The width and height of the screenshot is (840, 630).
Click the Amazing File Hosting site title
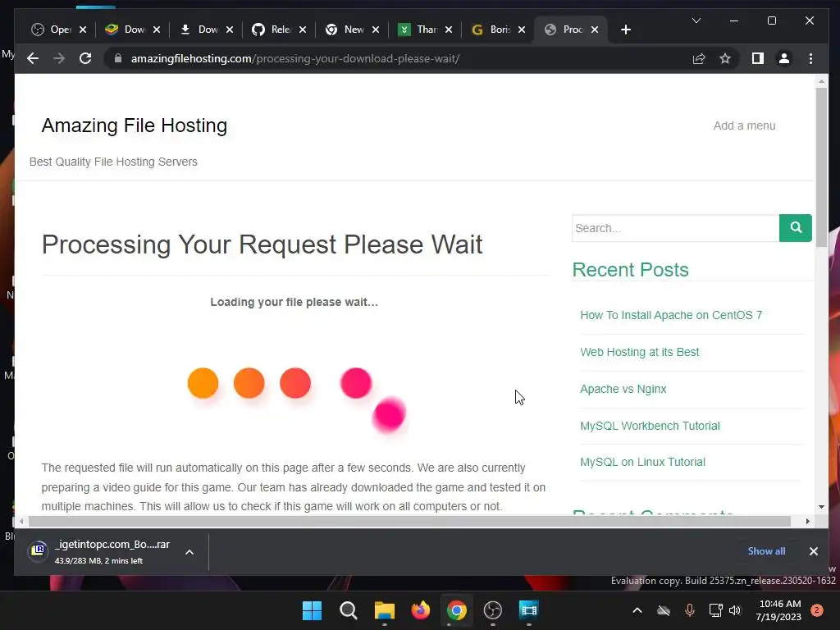(135, 126)
